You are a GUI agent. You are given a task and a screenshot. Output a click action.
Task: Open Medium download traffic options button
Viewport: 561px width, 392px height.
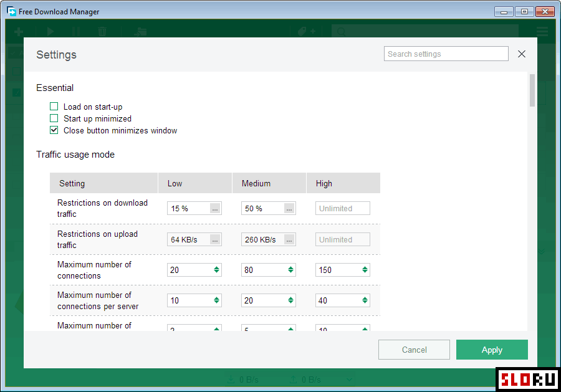[x=289, y=209]
